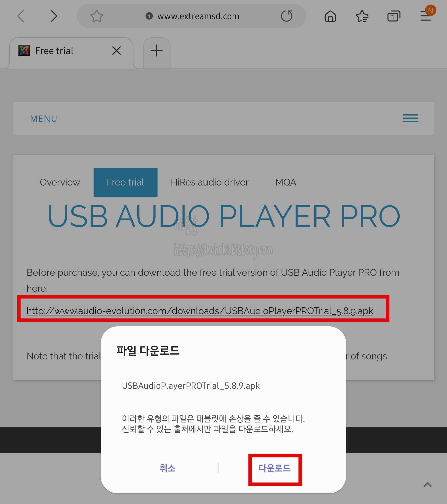
Task: Open the bookmarks list star icon
Action: tap(362, 16)
